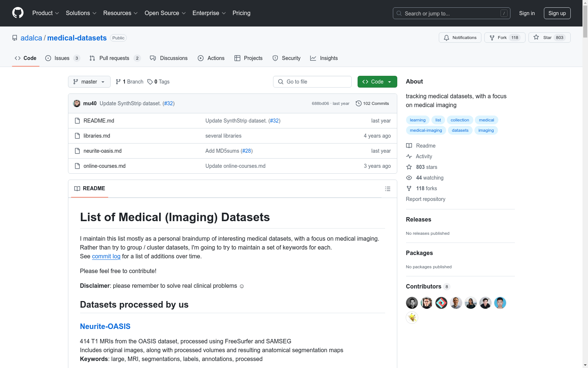Expand the Open Source menu
588x368 pixels.
165,13
